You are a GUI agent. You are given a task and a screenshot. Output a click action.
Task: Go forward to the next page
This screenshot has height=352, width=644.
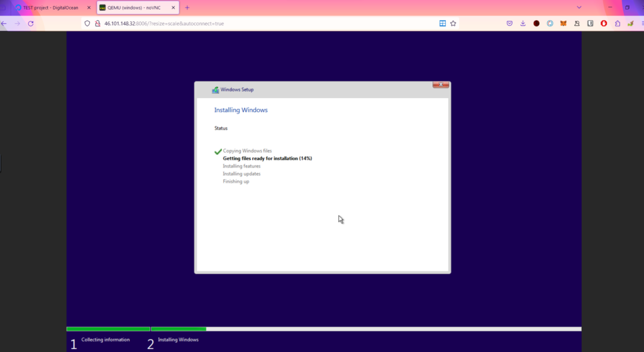tap(17, 23)
